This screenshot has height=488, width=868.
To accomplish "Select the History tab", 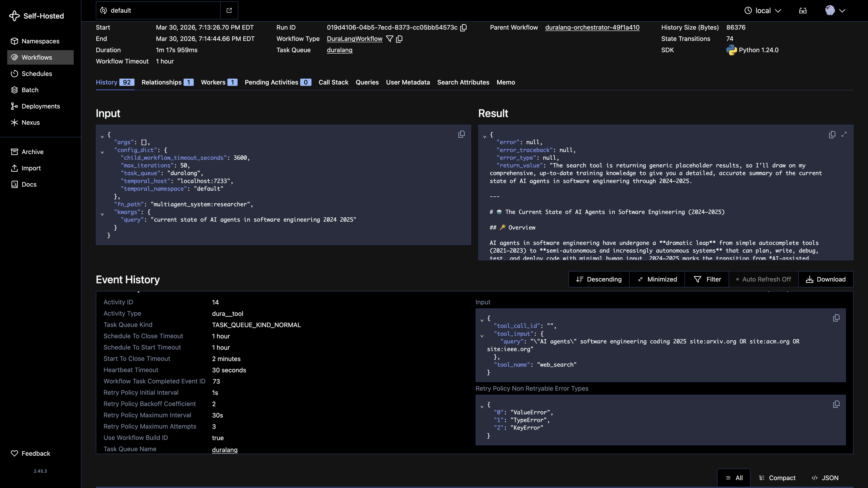I will click(x=115, y=82).
